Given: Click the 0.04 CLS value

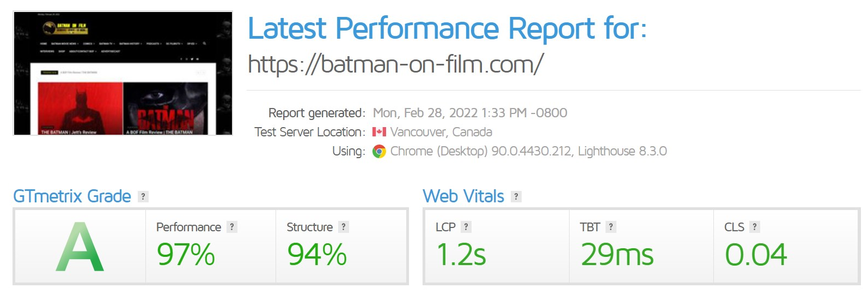Looking at the screenshot, I should click(756, 255).
